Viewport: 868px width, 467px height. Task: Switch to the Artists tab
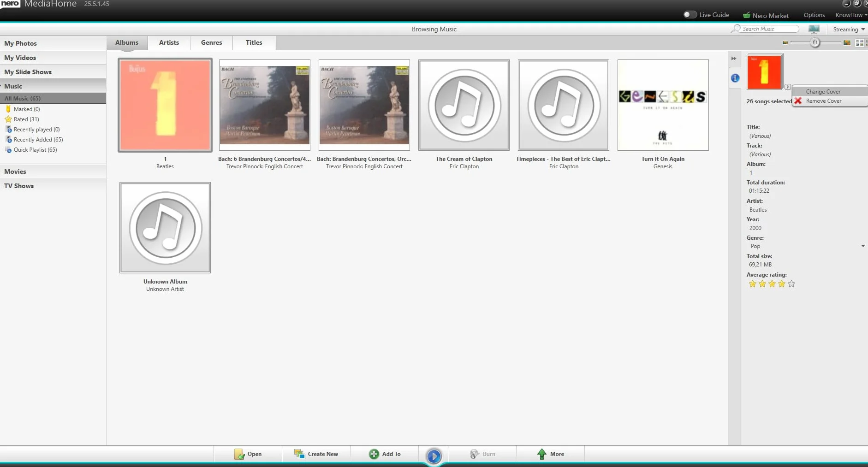169,42
